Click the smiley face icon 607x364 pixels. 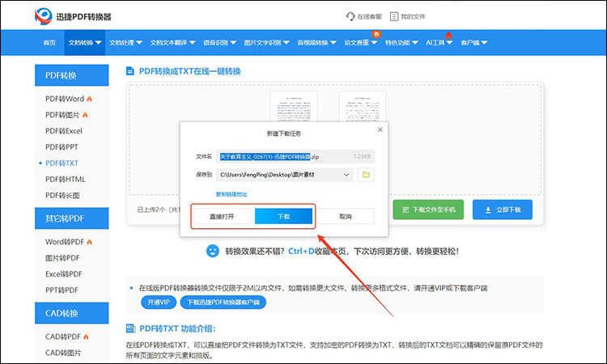pyautogui.click(x=212, y=251)
